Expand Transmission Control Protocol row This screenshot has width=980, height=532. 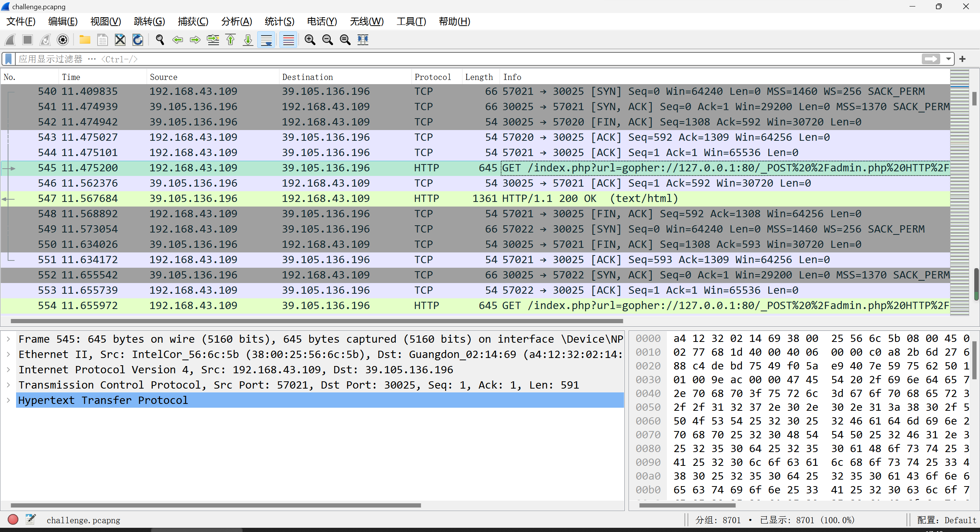[8, 385]
